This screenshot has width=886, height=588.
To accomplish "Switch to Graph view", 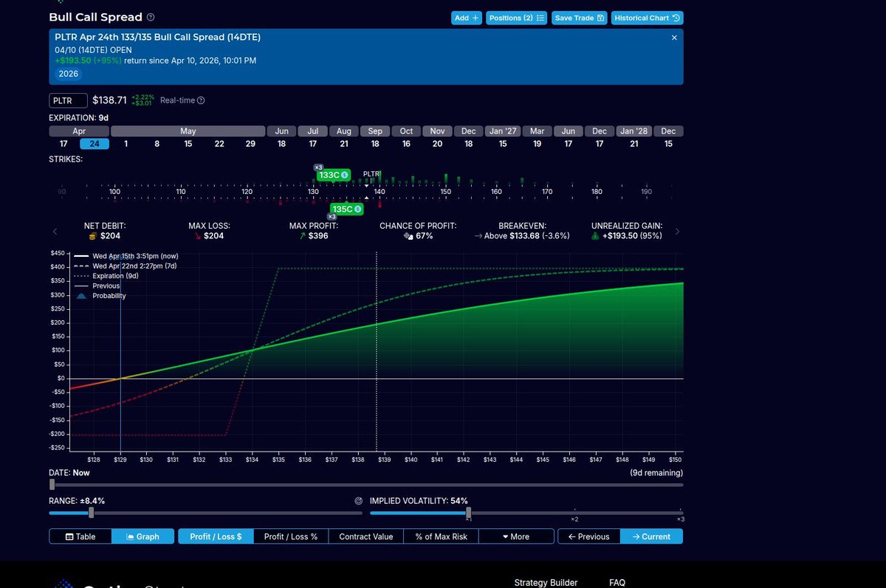I will (x=142, y=536).
